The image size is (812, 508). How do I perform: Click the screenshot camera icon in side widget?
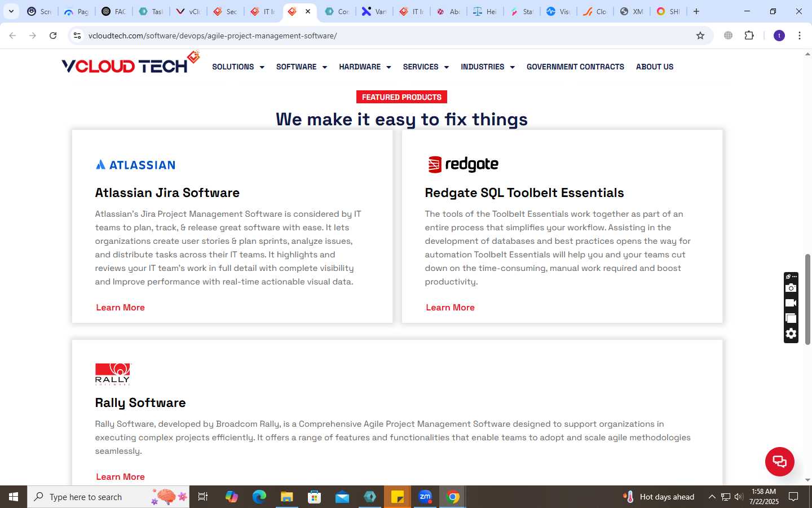coord(791,288)
